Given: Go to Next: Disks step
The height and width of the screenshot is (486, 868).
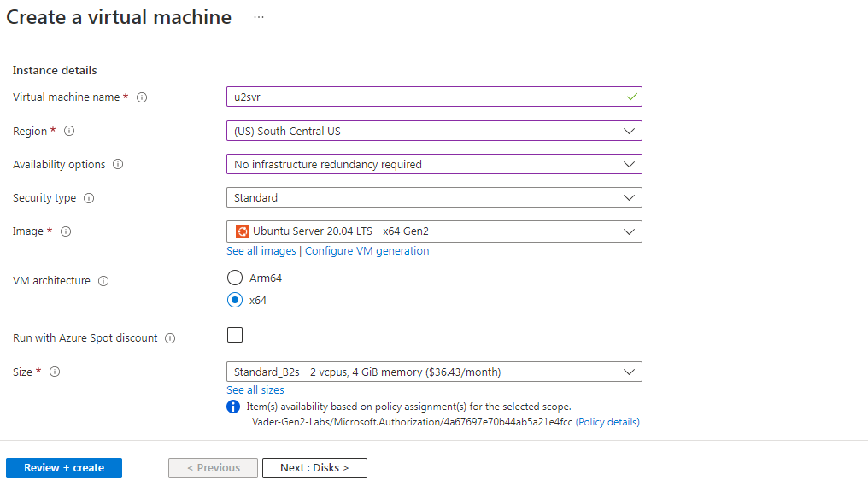Looking at the screenshot, I should pyautogui.click(x=314, y=468).
